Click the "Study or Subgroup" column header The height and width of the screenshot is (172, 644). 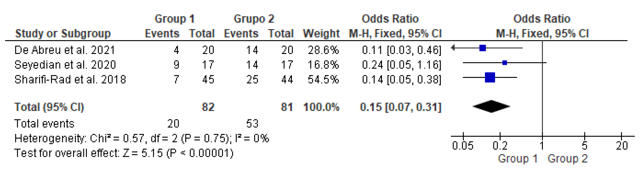(x=63, y=33)
